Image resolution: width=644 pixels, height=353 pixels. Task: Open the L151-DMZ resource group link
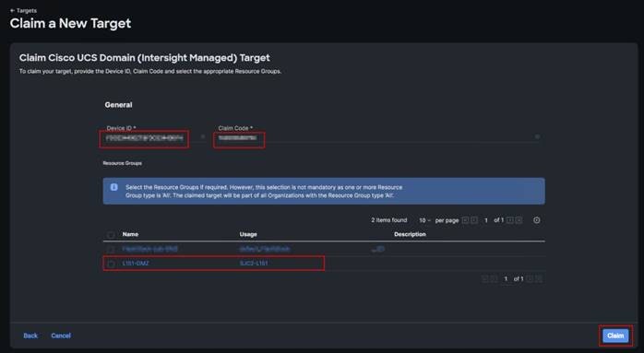pos(136,263)
